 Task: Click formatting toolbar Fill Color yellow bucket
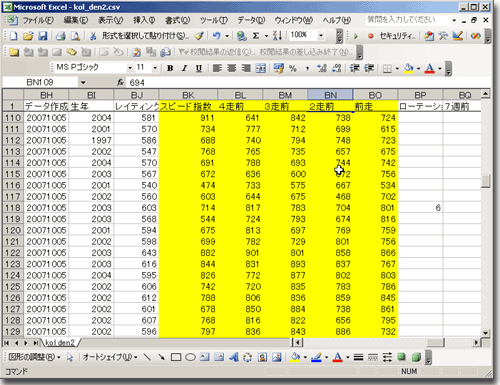(409, 68)
